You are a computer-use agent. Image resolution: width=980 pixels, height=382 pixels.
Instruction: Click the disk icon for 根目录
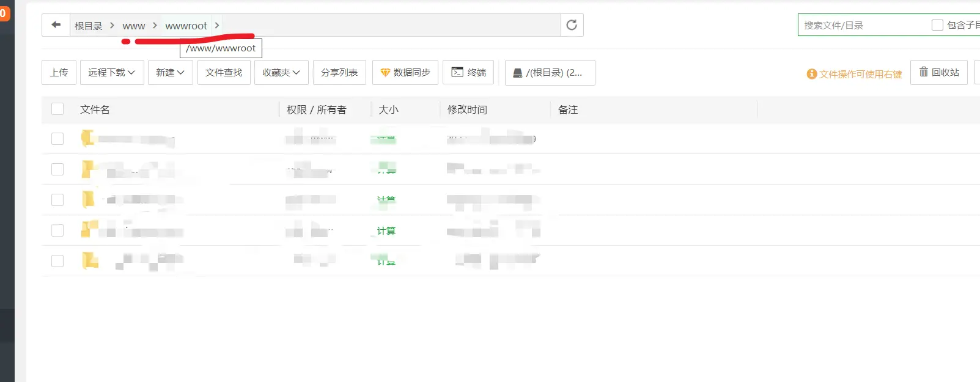point(517,73)
